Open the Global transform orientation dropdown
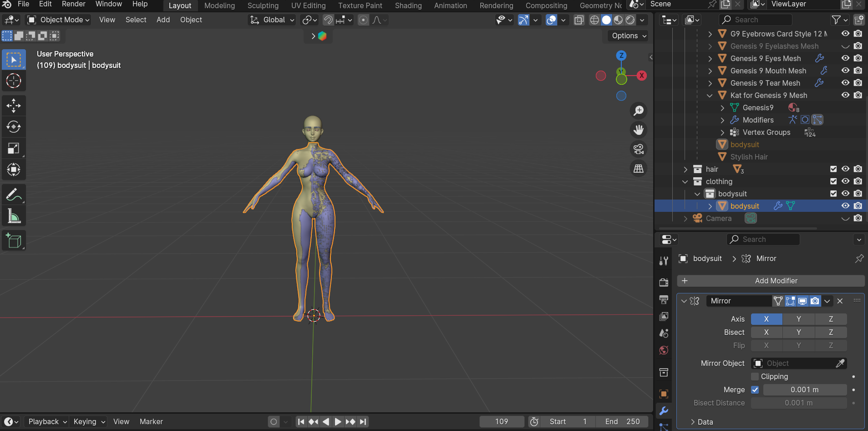Image resolution: width=868 pixels, height=431 pixels. (272, 20)
